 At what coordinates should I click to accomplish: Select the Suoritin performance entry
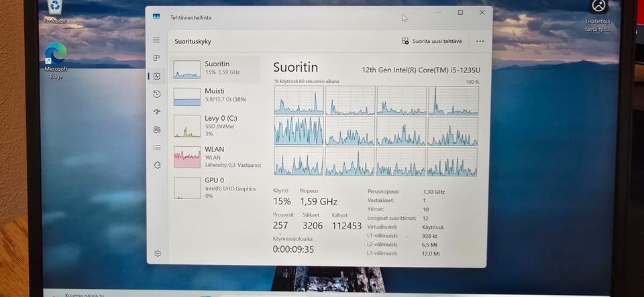[216, 69]
